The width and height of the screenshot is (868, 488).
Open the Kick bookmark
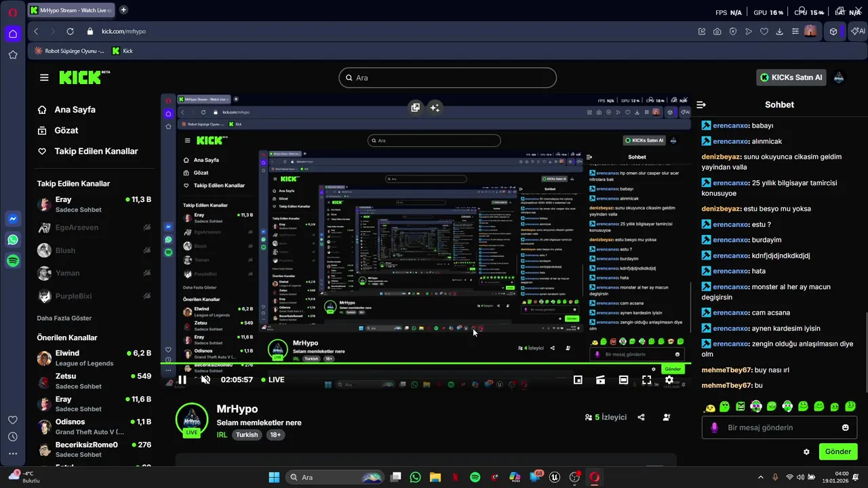pyautogui.click(x=123, y=51)
